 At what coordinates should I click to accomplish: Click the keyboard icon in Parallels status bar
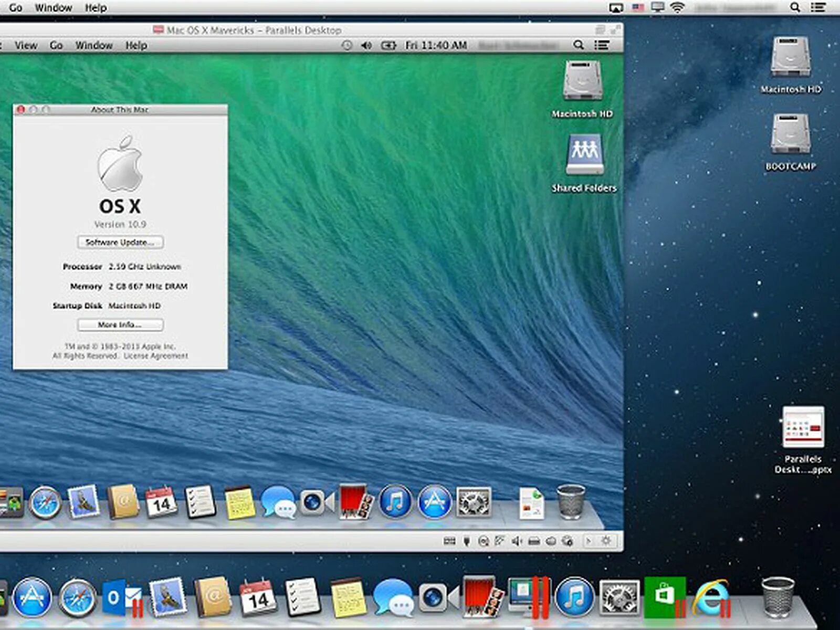pos(450,541)
